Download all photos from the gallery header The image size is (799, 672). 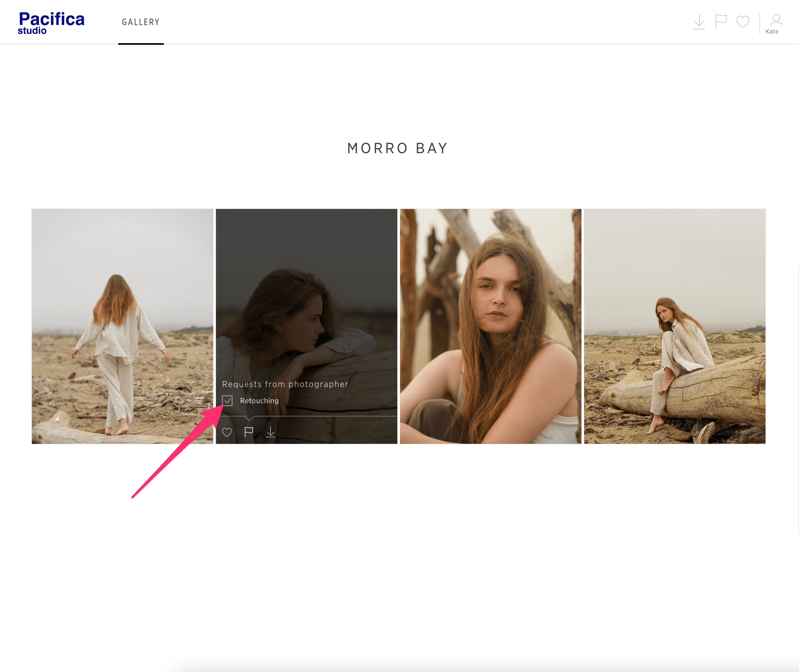699,22
